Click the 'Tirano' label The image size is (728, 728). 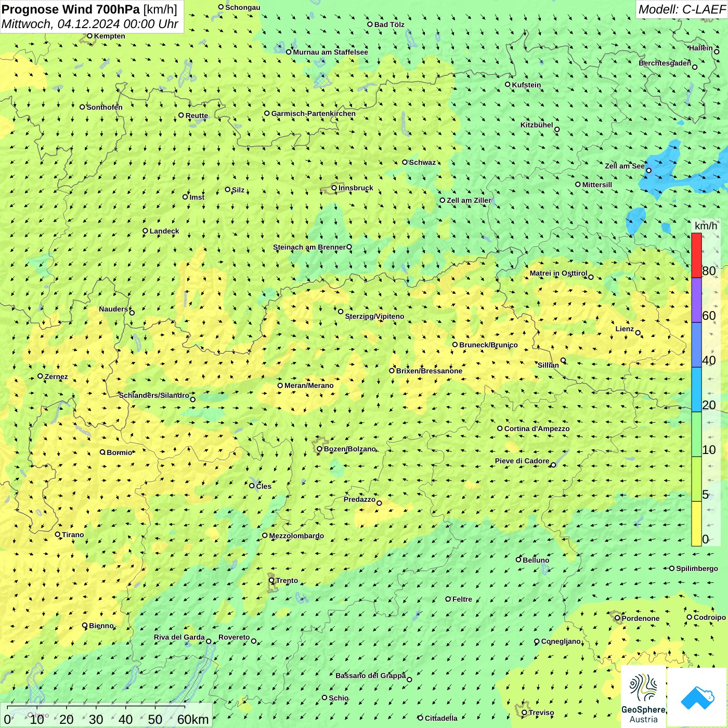(73, 535)
